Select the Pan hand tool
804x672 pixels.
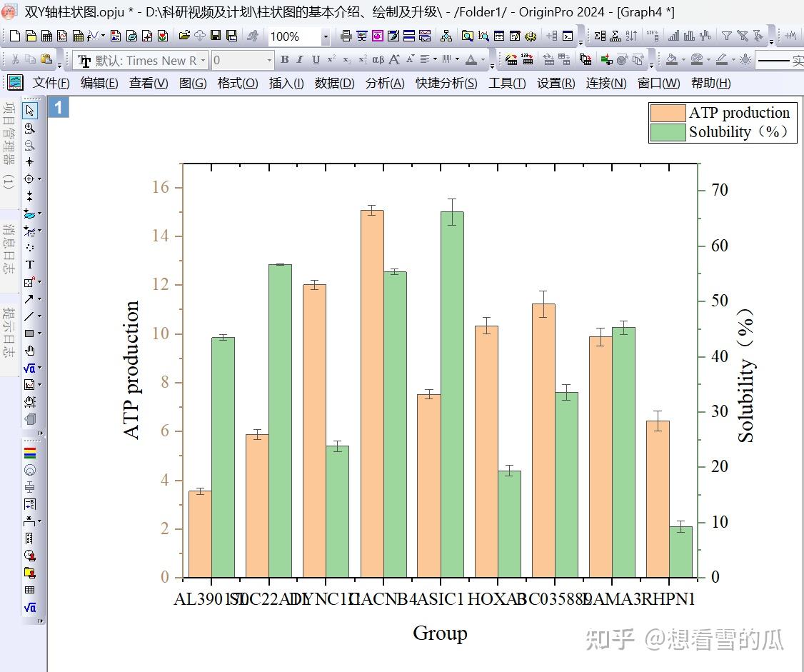coord(30,351)
